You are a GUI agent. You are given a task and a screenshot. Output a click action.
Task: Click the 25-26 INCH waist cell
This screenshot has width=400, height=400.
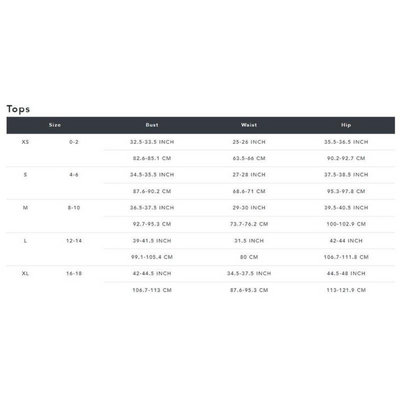pyautogui.click(x=249, y=142)
